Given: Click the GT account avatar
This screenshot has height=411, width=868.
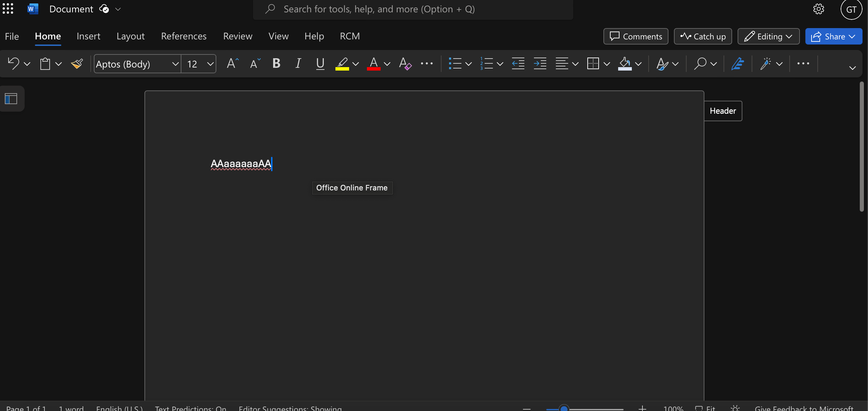Looking at the screenshot, I should pyautogui.click(x=851, y=10).
